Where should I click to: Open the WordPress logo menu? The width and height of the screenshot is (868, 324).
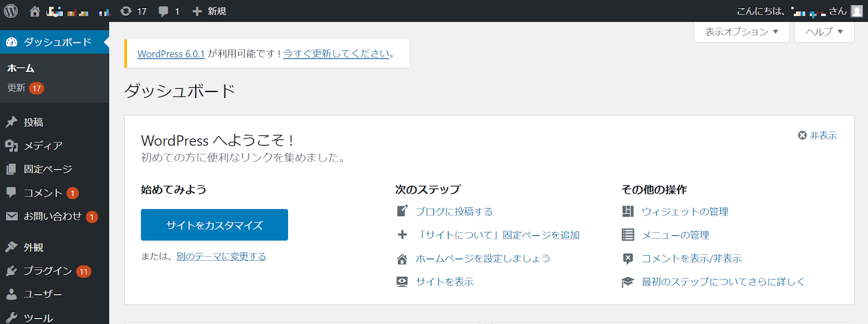pyautogui.click(x=11, y=11)
